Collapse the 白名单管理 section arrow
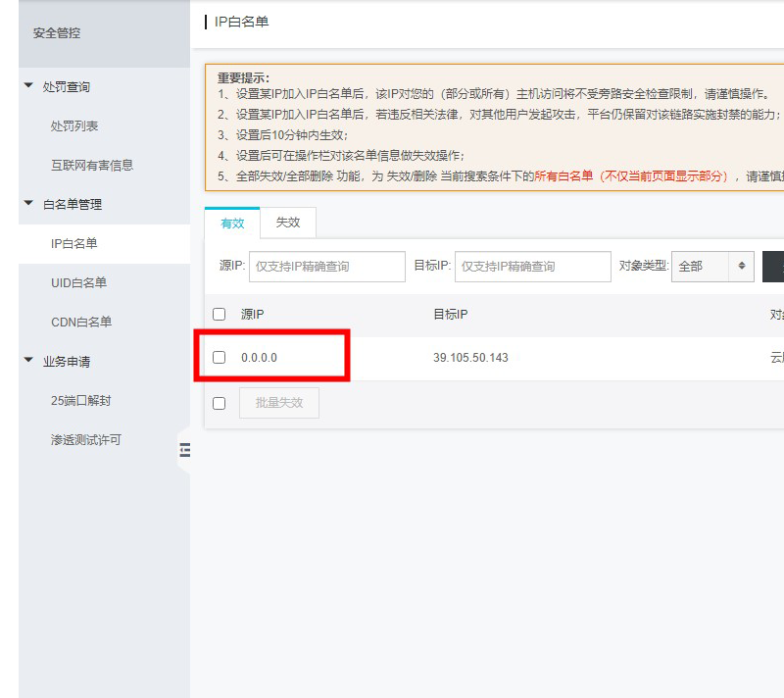This screenshot has width=784, height=698. (28, 204)
